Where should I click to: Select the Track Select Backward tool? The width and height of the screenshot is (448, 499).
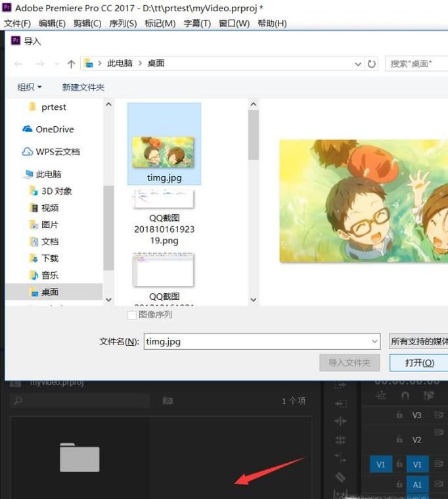coord(340,404)
